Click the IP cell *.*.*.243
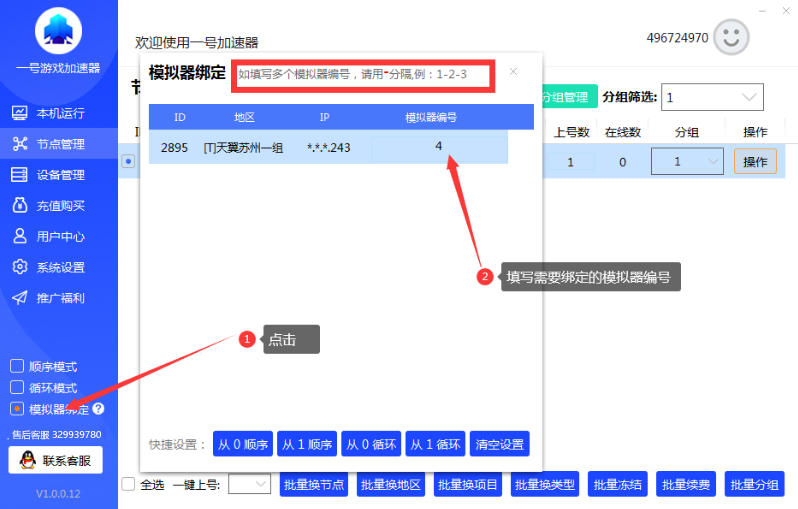The height and width of the screenshot is (509, 798). click(328, 148)
